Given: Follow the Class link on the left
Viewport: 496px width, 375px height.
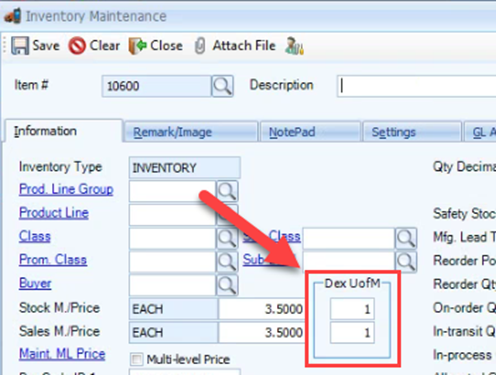Looking at the screenshot, I should point(35,236).
